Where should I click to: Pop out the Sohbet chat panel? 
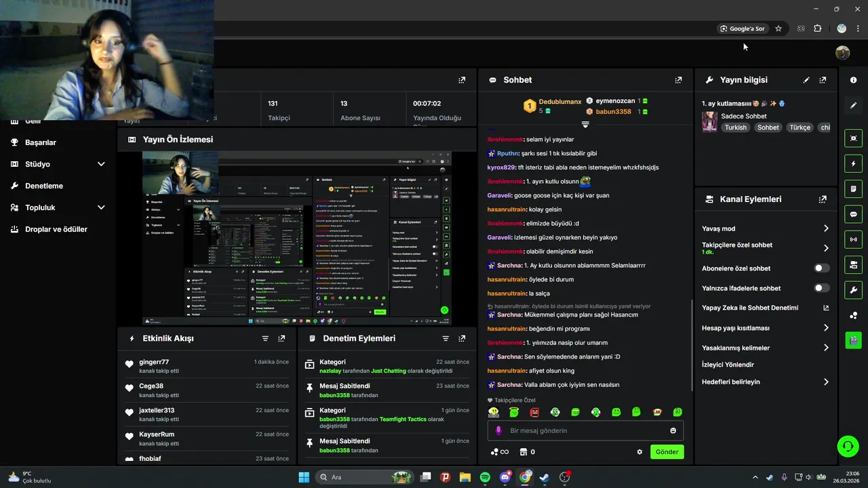coord(678,80)
